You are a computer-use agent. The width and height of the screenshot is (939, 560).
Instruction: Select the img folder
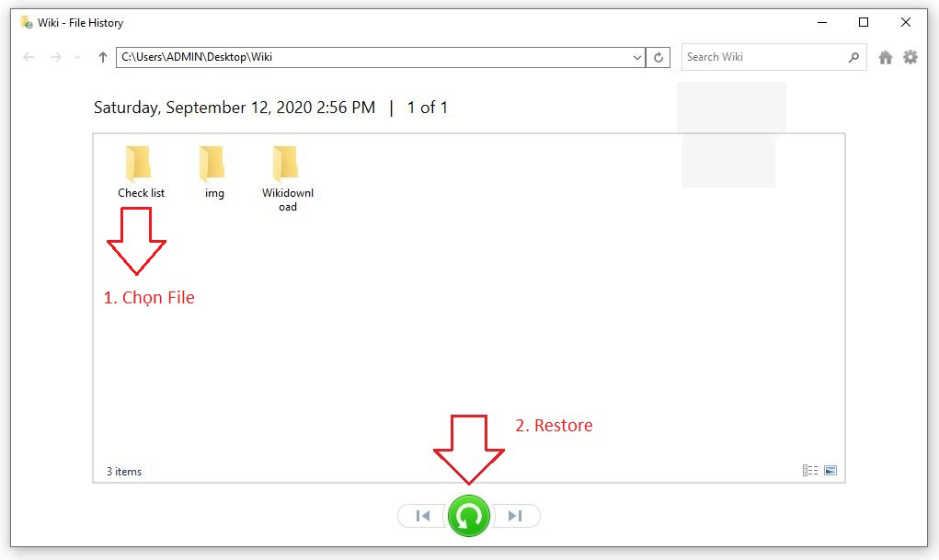click(213, 173)
